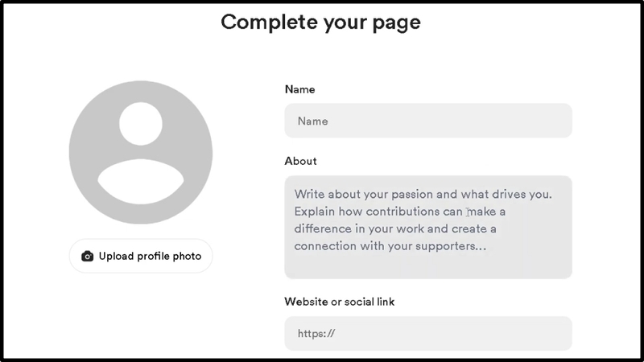
Task: Click the shoulders shape of avatar silhouette
Action: tap(141, 183)
